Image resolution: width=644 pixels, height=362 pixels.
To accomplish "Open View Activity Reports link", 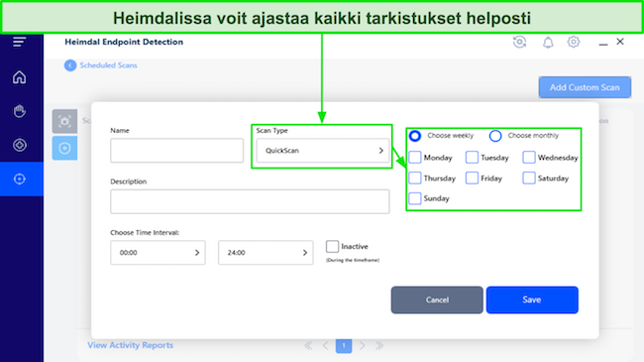I will coord(130,345).
